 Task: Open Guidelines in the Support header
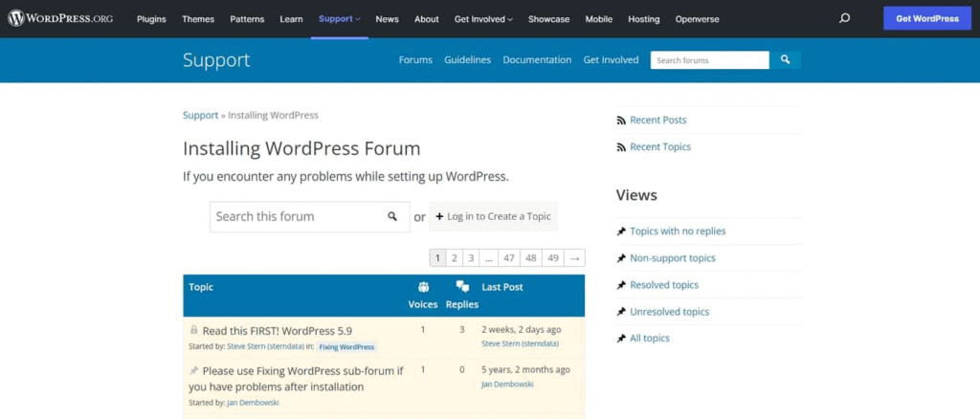click(467, 60)
